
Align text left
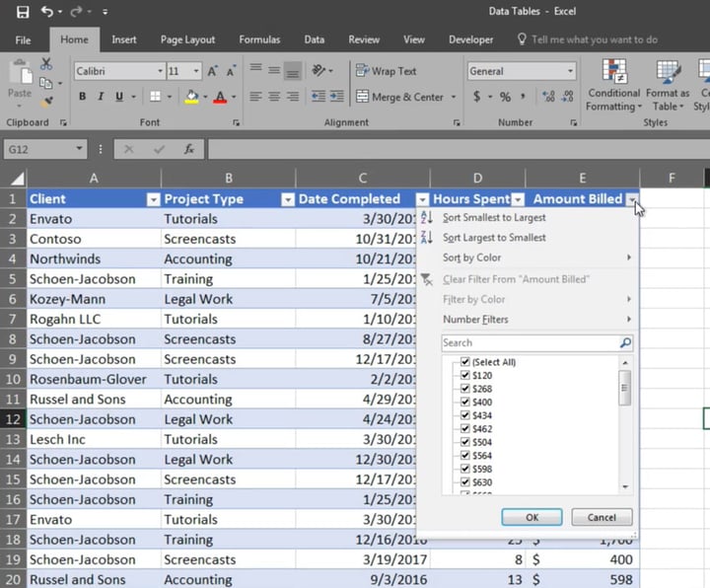pos(255,97)
